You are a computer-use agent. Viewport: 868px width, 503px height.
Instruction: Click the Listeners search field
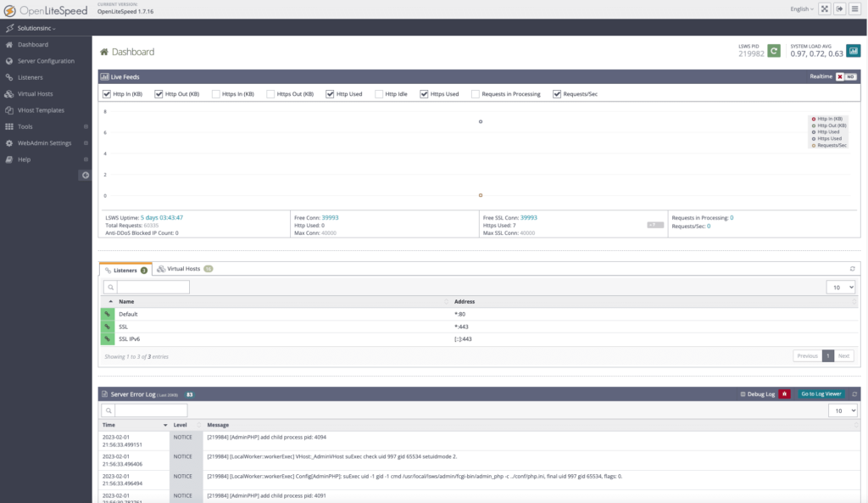pos(153,287)
